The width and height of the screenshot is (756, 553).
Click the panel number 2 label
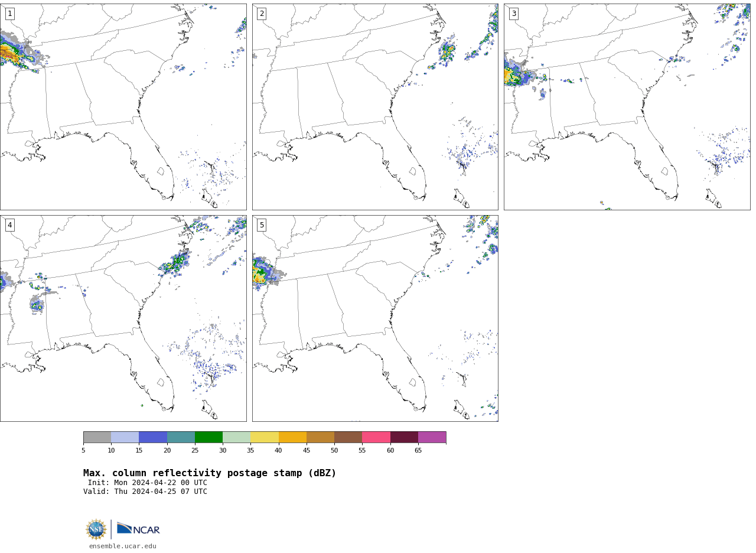click(x=262, y=14)
